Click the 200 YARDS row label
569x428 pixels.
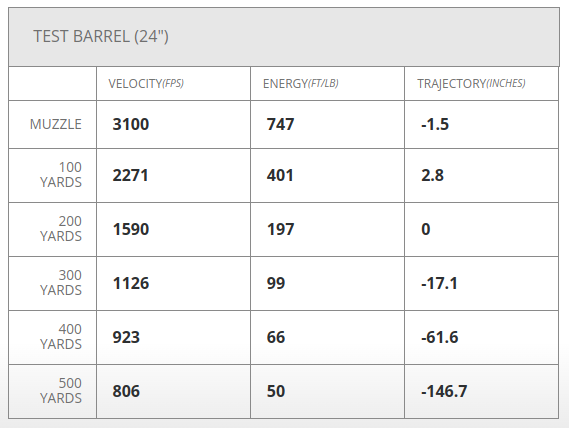[x=61, y=229]
